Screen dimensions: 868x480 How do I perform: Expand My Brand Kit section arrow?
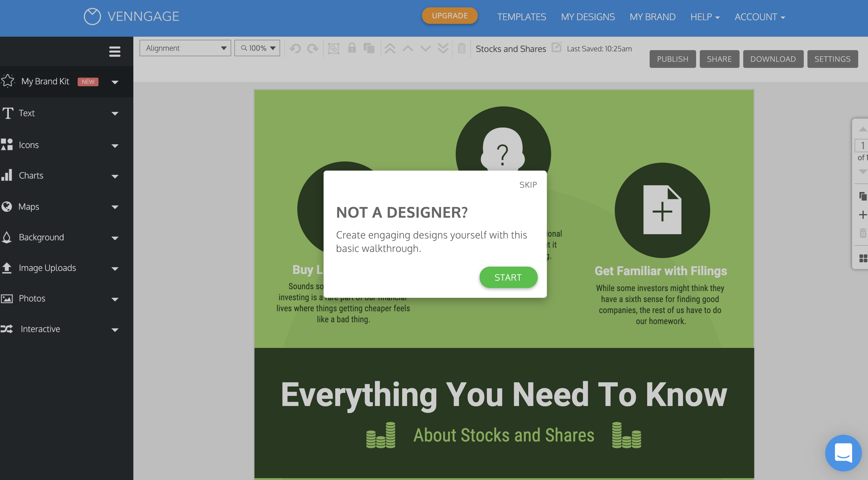point(115,82)
